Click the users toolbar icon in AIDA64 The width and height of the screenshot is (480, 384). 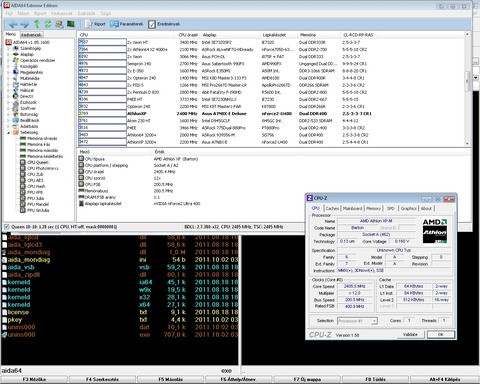coord(59,24)
